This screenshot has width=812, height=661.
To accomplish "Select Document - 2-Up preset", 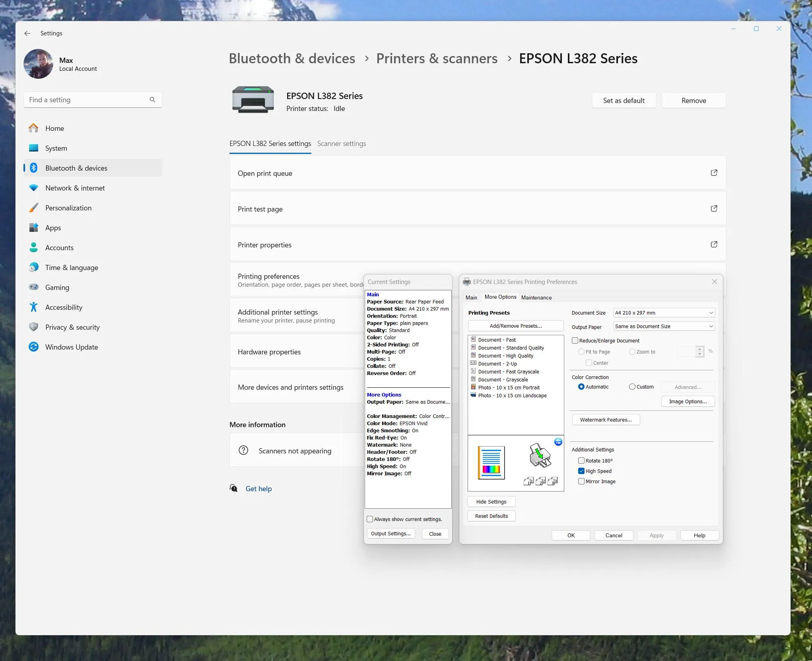I will pos(497,364).
